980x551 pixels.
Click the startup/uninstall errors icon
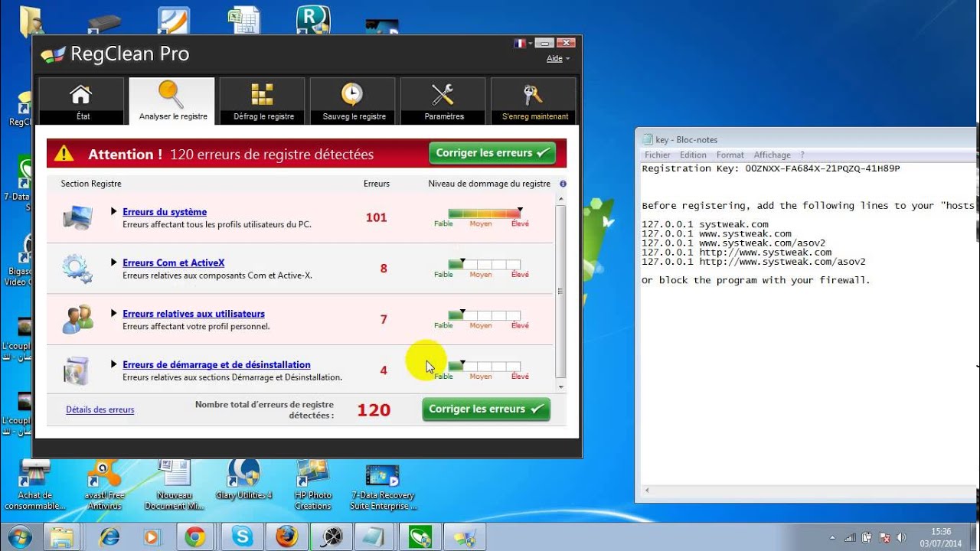click(77, 371)
